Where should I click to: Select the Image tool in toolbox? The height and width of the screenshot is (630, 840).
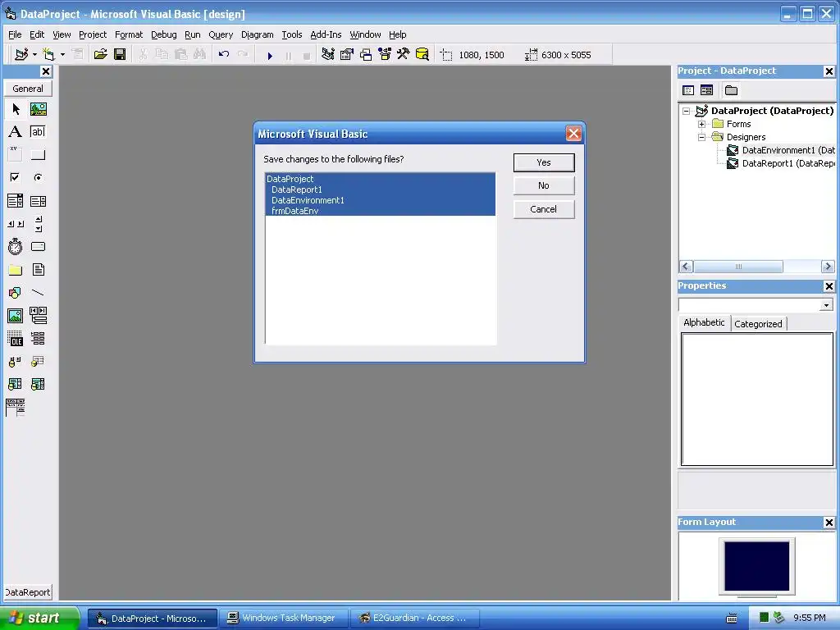16,316
